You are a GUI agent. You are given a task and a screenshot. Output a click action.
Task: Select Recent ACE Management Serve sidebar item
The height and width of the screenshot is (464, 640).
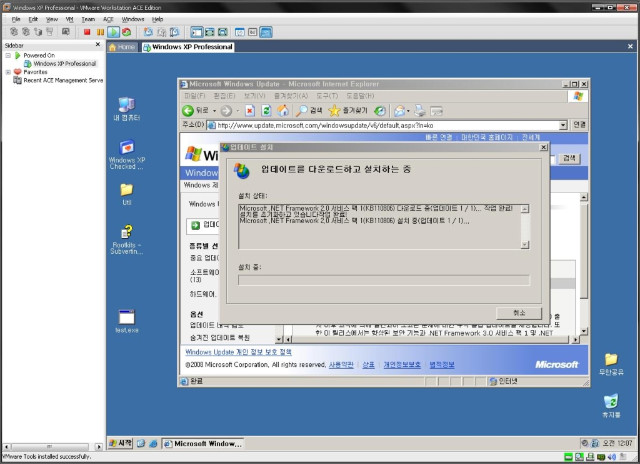(x=58, y=80)
